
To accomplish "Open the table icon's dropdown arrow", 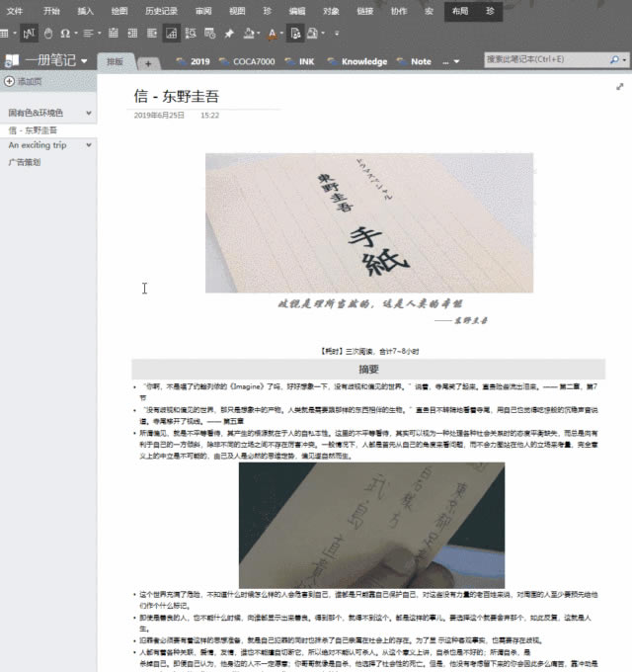I will coord(15,33).
